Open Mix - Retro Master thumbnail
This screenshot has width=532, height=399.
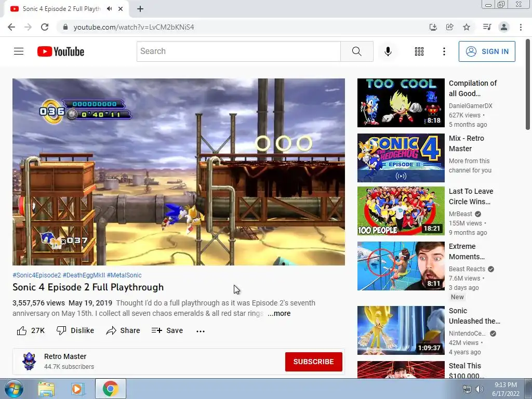pyautogui.click(x=401, y=158)
